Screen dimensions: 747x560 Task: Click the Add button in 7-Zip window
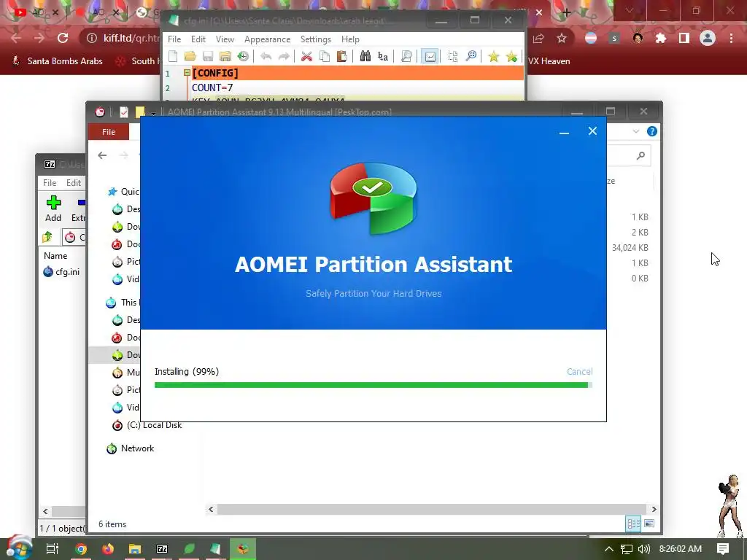click(53, 209)
